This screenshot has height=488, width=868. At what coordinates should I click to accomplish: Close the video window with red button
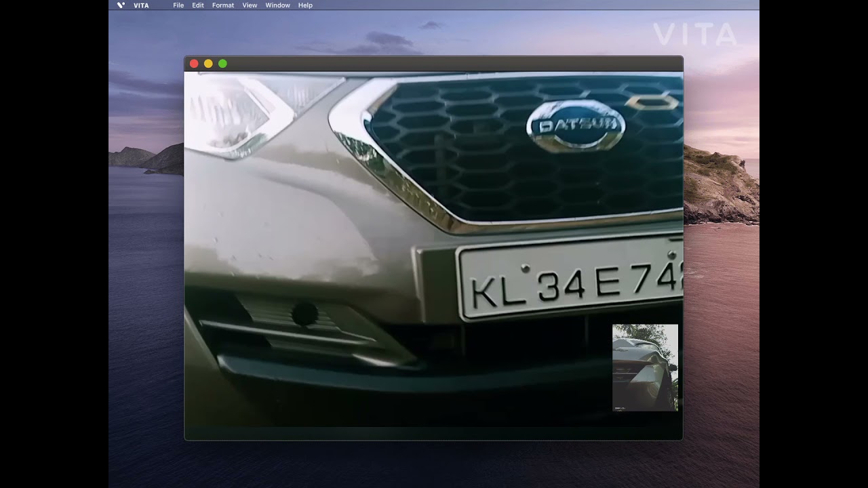(x=194, y=64)
